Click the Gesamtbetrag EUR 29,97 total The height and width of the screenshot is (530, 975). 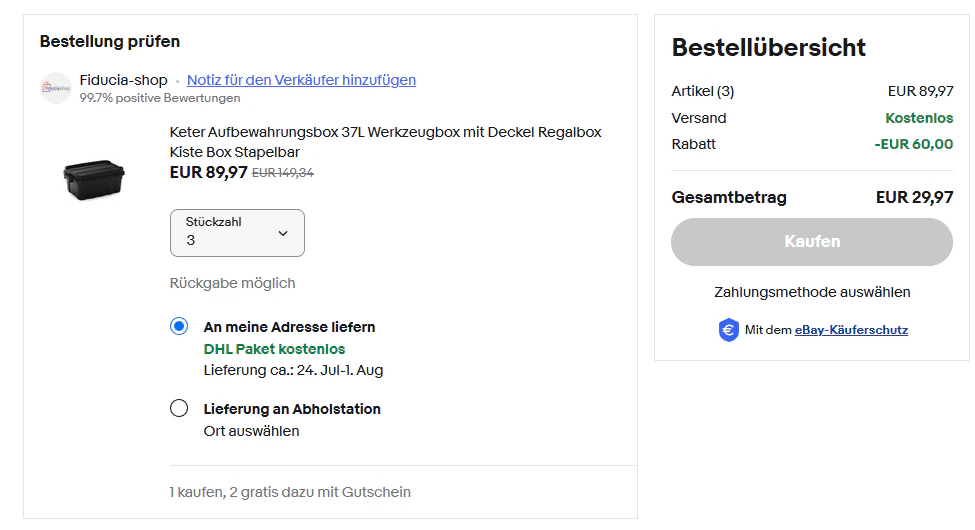point(914,197)
